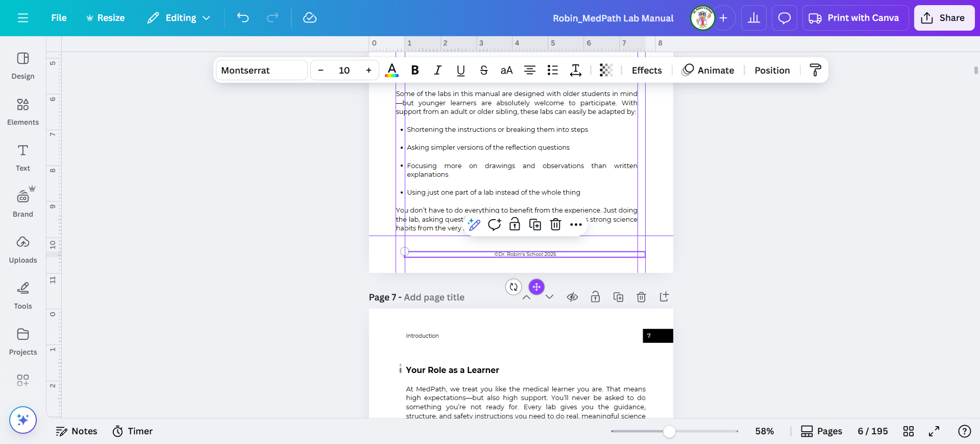Open text Effects
The image size is (980, 444).
click(647, 70)
